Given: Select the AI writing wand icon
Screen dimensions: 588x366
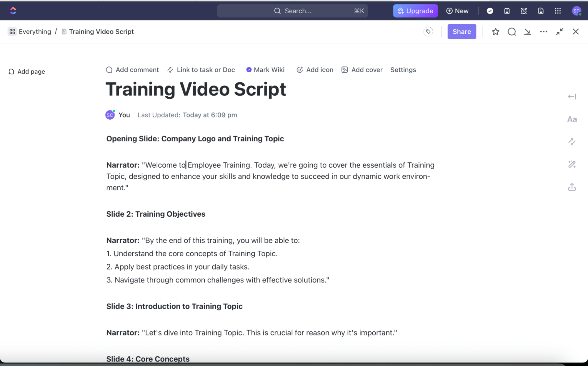Looking at the screenshot, I should pos(572,164).
